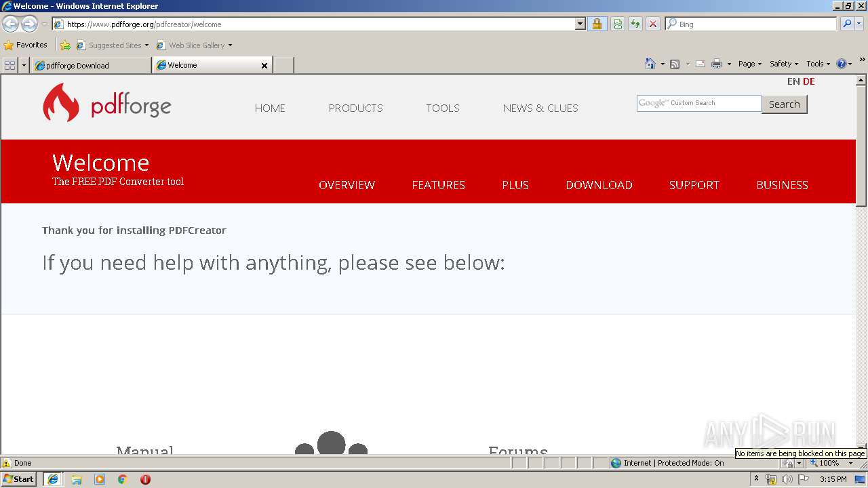Viewport: 868px width, 488px height.
Task: Open Action Center flag tray icon
Action: pyautogui.click(x=804, y=479)
